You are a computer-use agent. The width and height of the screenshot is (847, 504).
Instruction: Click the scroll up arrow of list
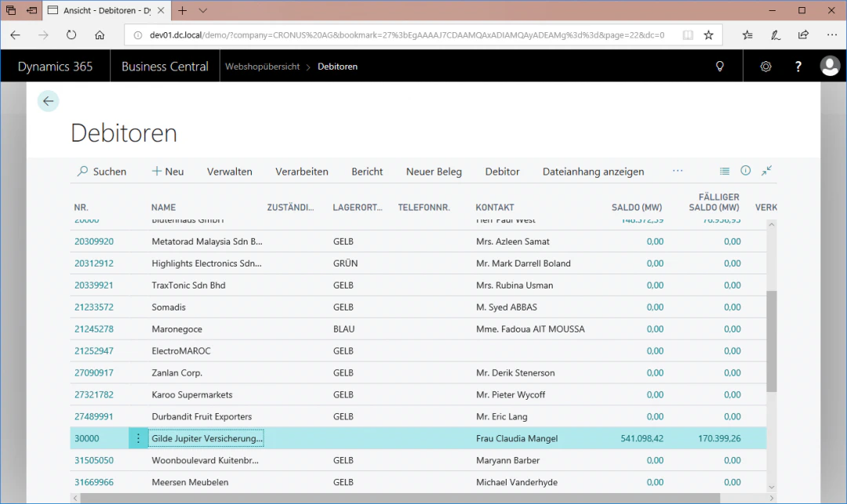(x=772, y=224)
